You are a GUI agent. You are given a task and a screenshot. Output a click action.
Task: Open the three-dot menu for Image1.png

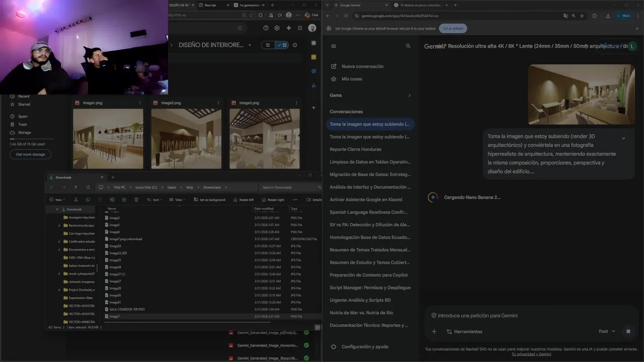[140, 103]
